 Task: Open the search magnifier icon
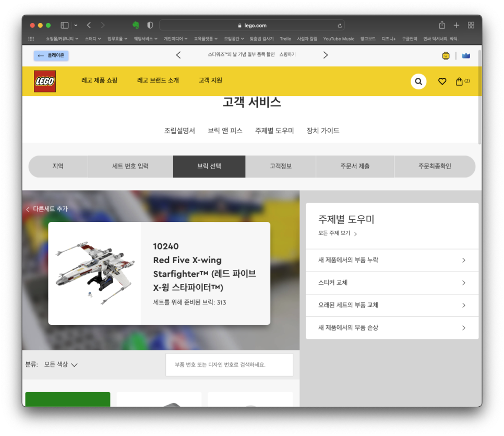(x=418, y=81)
